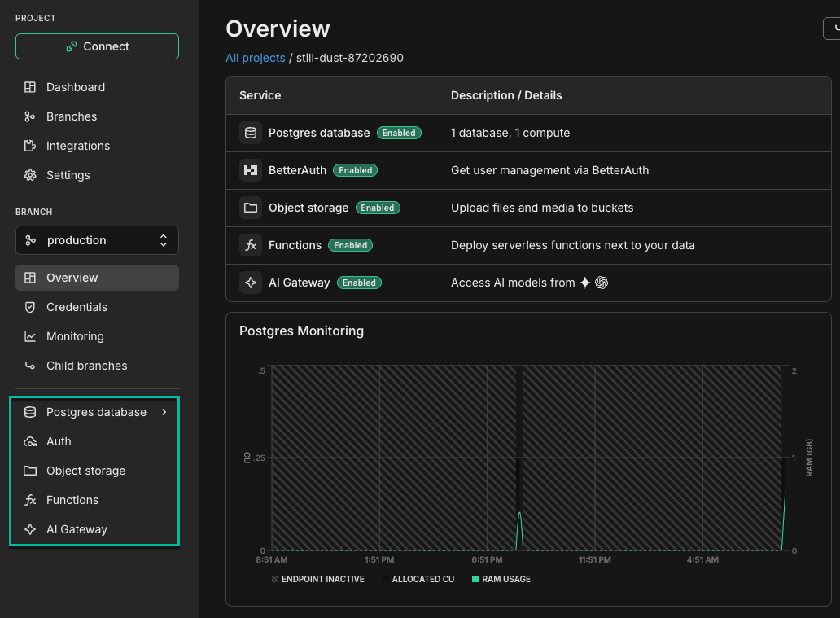Click Enabled badge next to Object storage
The height and width of the screenshot is (618, 840).
[377, 208]
